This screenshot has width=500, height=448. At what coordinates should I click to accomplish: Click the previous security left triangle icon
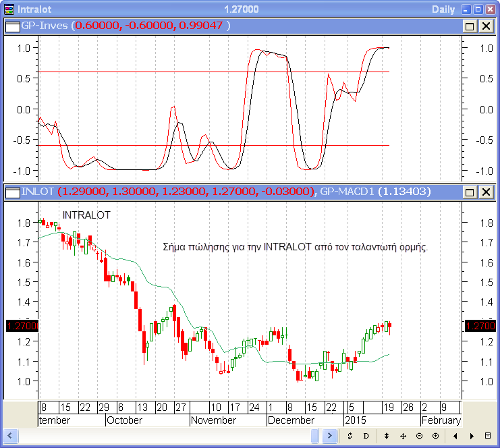455,436
